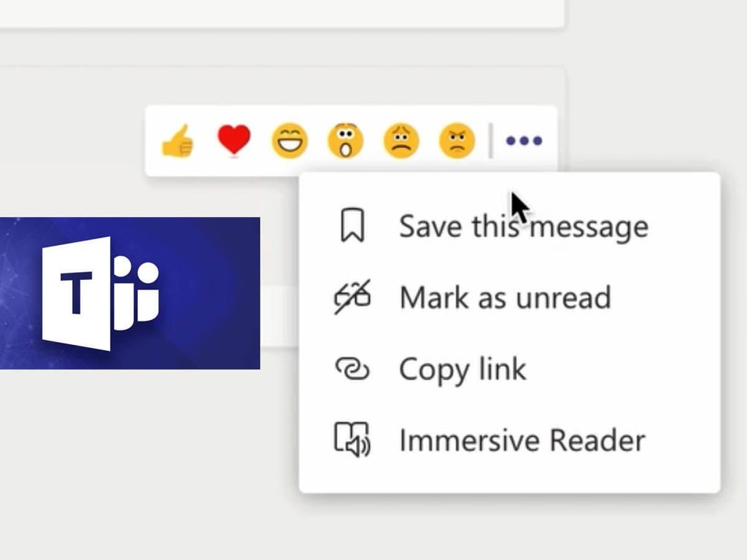Choose Copy link from menu
The width and height of the screenshot is (747, 560).
pyautogui.click(x=510, y=368)
